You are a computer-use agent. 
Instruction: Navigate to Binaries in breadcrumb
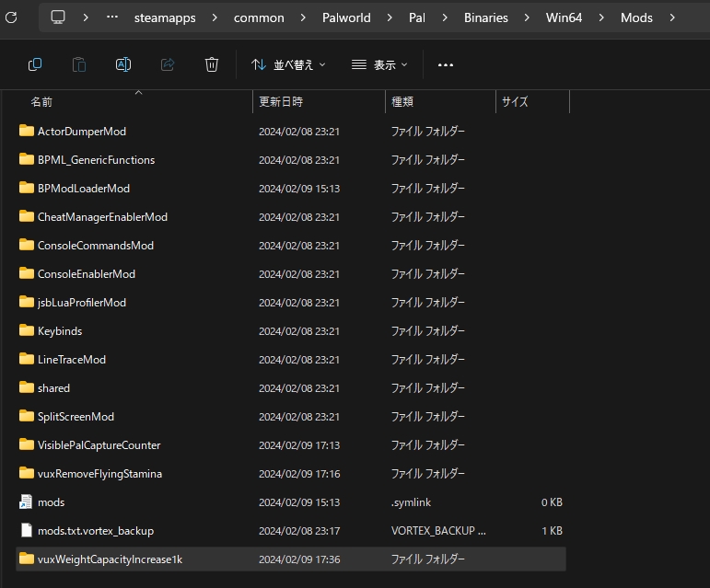pyautogui.click(x=486, y=17)
